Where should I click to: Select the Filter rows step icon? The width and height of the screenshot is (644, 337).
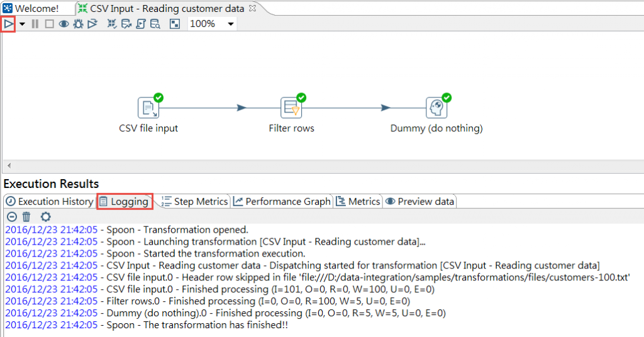(x=291, y=108)
